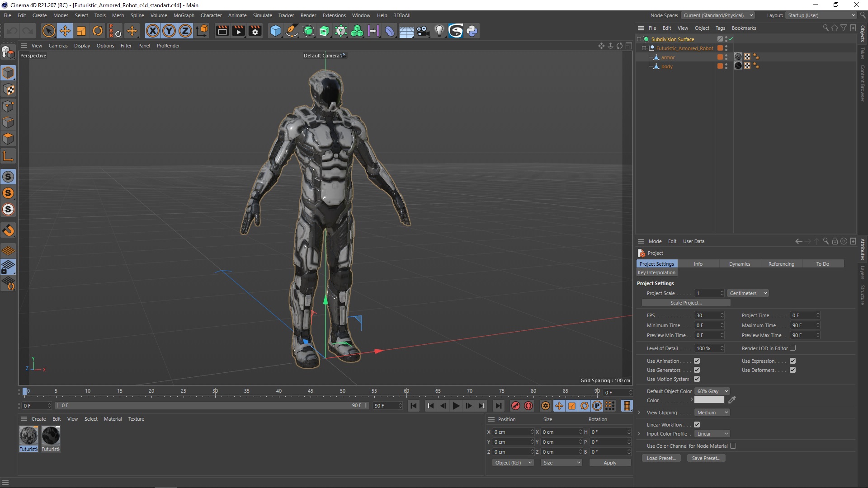Click Render View clapperboard icon
This screenshot has width=868, height=488.
[222, 31]
